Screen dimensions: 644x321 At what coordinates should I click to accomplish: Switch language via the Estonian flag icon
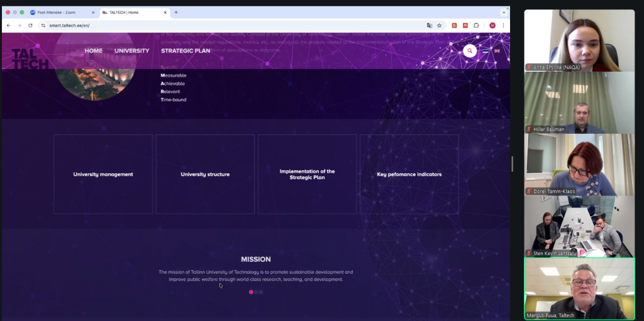click(x=486, y=51)
